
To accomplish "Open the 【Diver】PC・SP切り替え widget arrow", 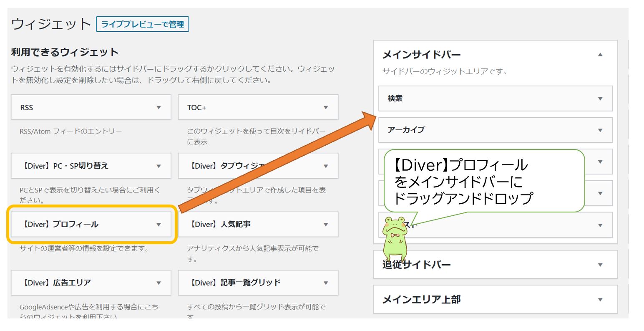I will (x=158, y=166).
